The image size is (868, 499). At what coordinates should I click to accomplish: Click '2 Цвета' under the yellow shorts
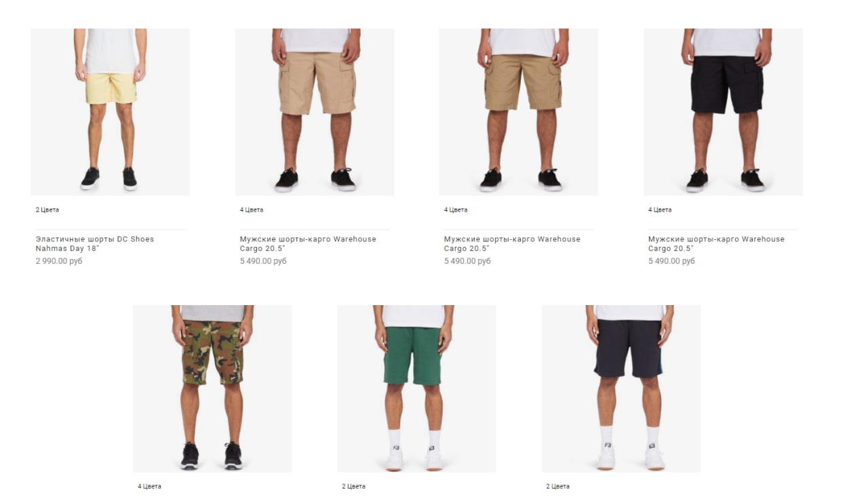tap(47, 209)
